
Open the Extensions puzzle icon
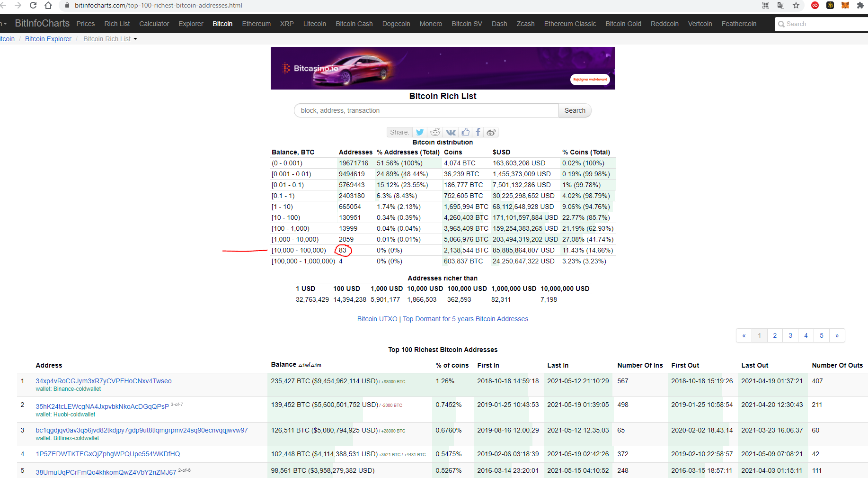(860, 5)
